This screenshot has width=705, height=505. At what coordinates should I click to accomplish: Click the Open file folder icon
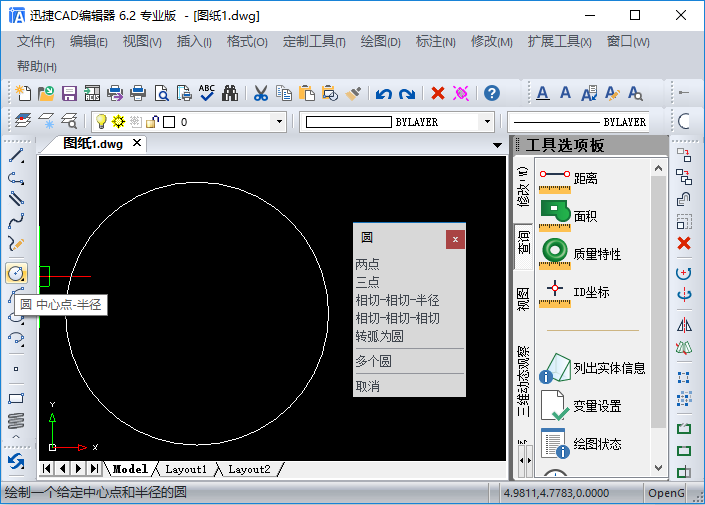(46, 93)
